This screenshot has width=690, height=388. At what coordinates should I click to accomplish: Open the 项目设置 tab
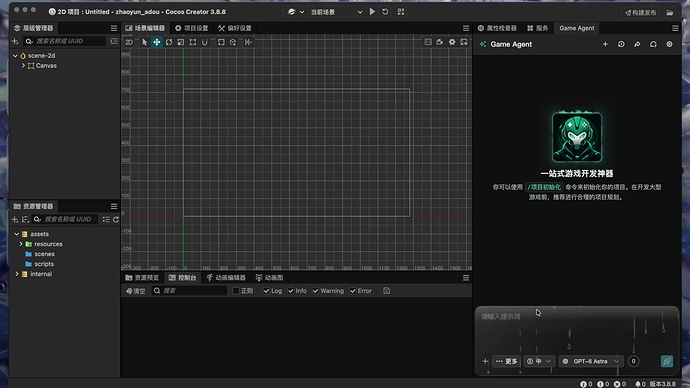pos(191,28)
